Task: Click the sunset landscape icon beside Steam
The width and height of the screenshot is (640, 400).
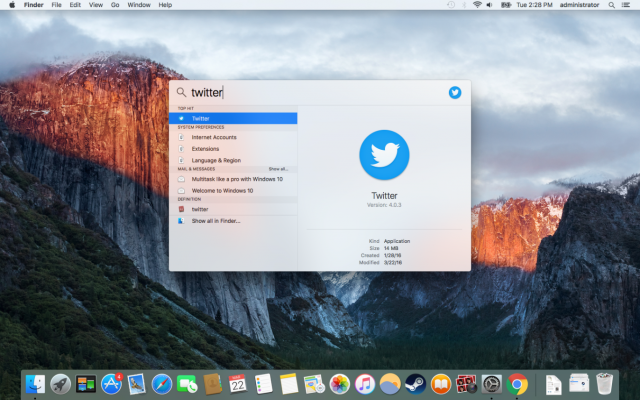Action: coord(390,384)
